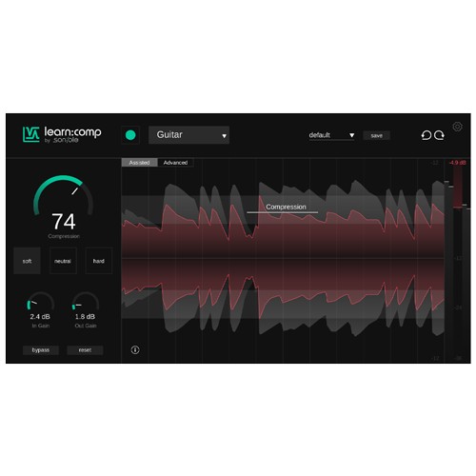
Task: Select the hard compression style
Action: (99, 261)
